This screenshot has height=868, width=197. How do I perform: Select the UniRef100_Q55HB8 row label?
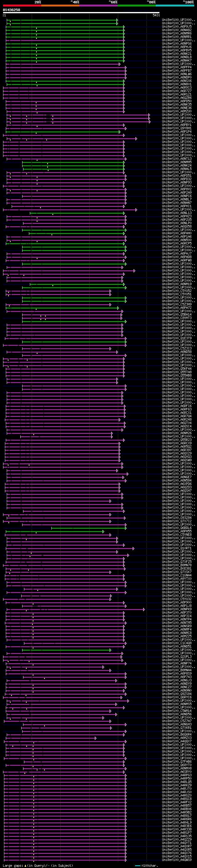click(177, 375)
